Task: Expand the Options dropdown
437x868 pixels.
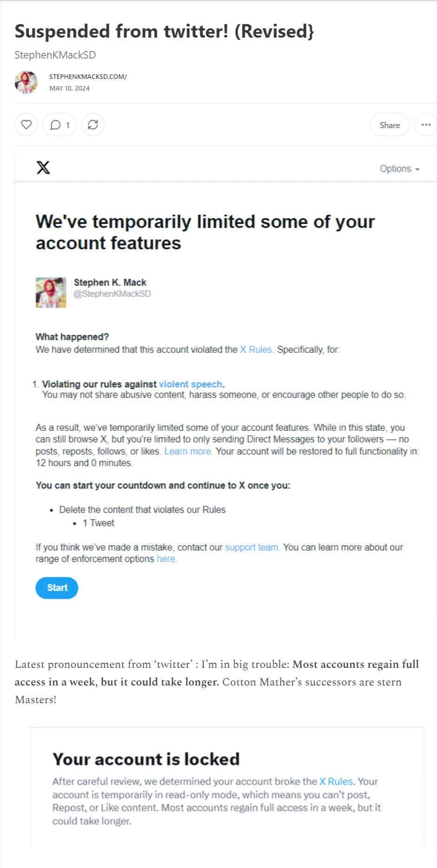Action: (399, 169)
